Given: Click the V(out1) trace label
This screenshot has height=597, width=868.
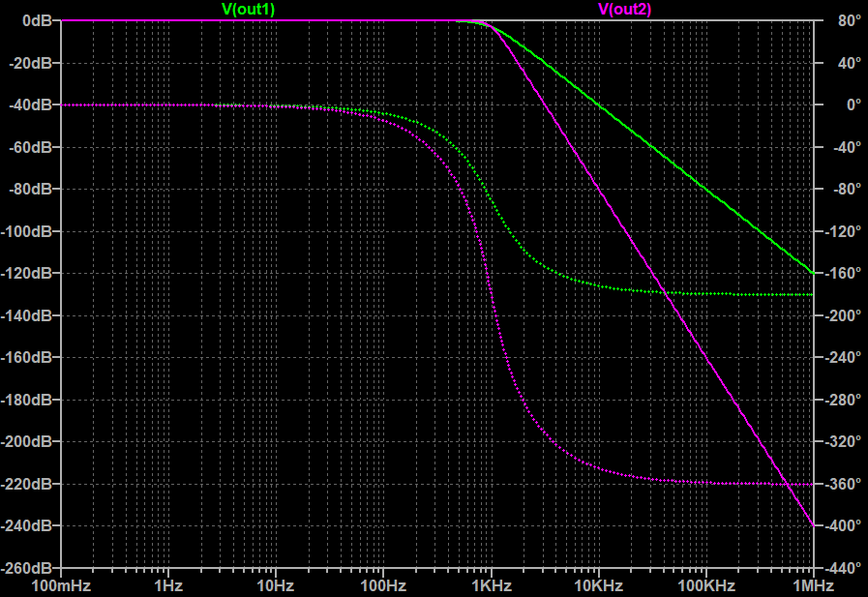Looking at the screenshot, I should (248, 10).
